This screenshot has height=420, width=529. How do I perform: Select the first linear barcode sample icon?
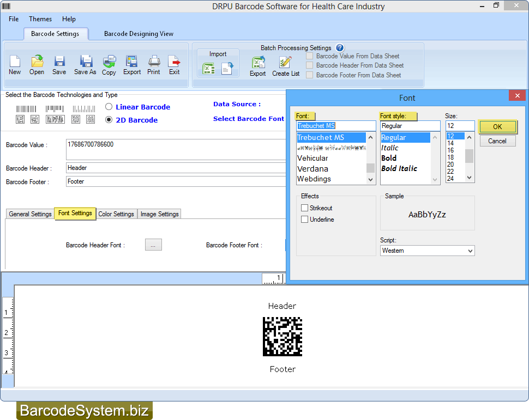coord(26,109)
